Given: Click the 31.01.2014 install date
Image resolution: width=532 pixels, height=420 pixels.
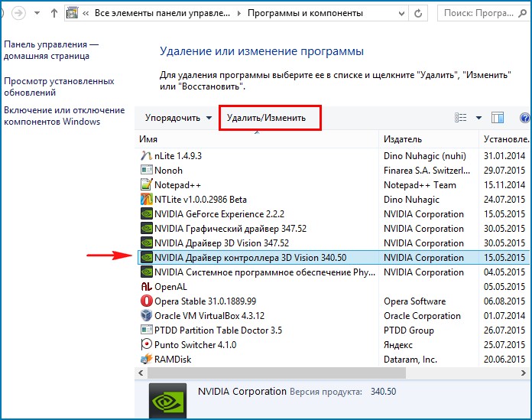Looking at the screenshot, I should coord(504,156).
